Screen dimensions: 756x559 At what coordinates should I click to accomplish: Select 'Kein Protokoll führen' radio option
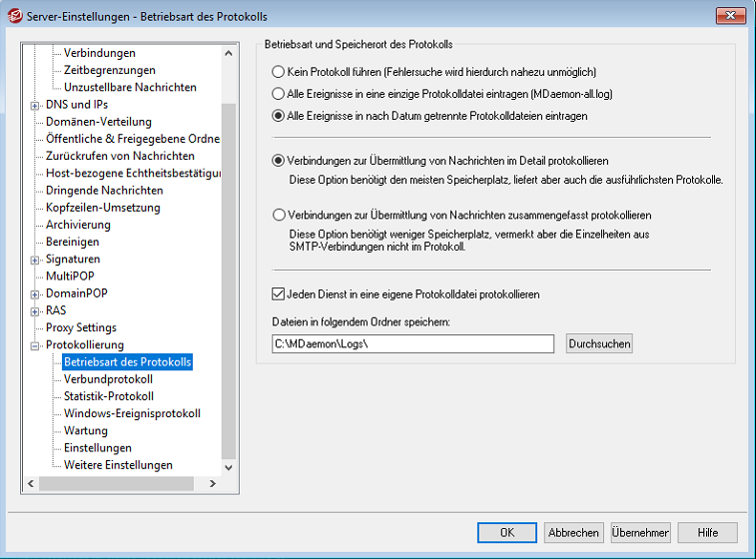(x=279, y=72)
